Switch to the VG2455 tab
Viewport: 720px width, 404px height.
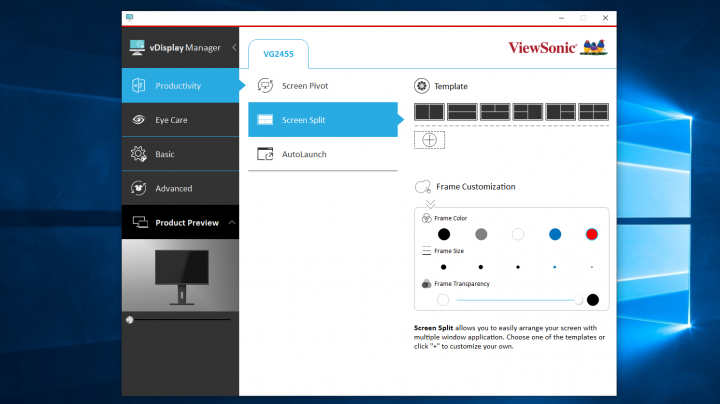pos(278,54)
